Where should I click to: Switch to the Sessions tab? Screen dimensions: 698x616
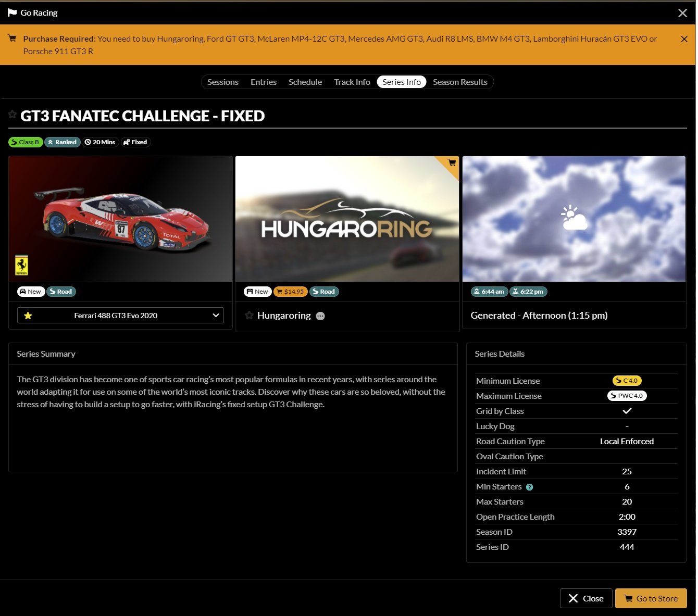click(222, 82)
